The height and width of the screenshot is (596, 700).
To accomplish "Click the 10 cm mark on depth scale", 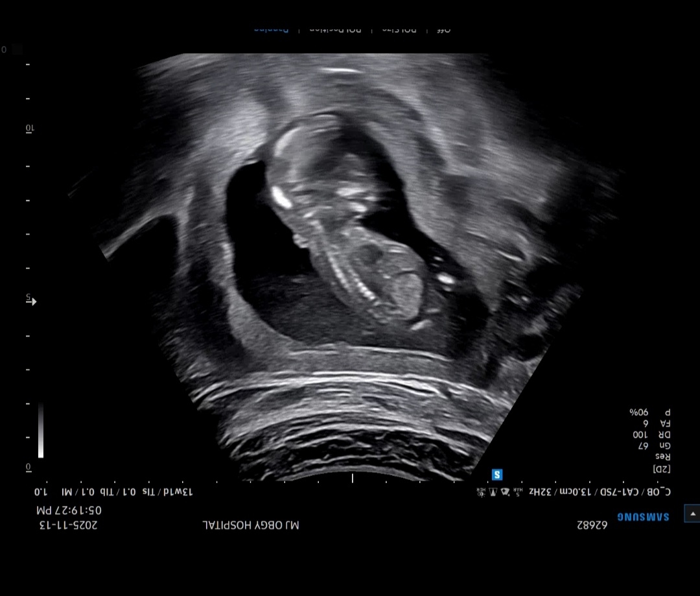I will pyautogui.click(x=29, y=128).
